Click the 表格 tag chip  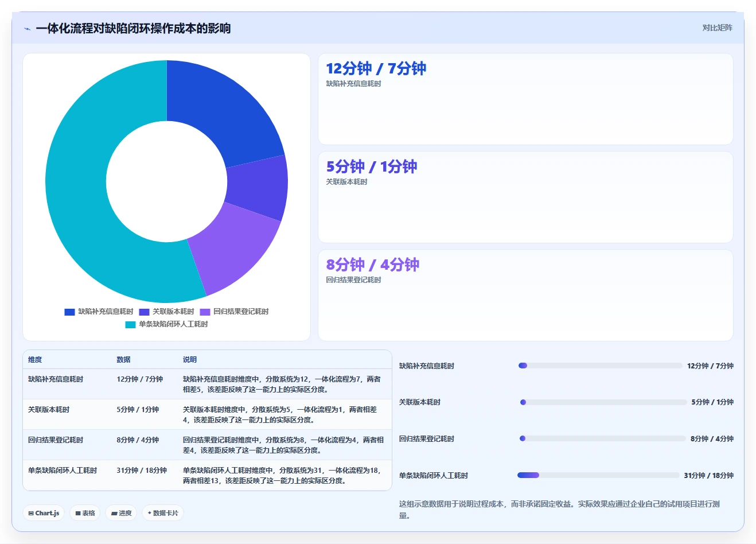(85, 513)
